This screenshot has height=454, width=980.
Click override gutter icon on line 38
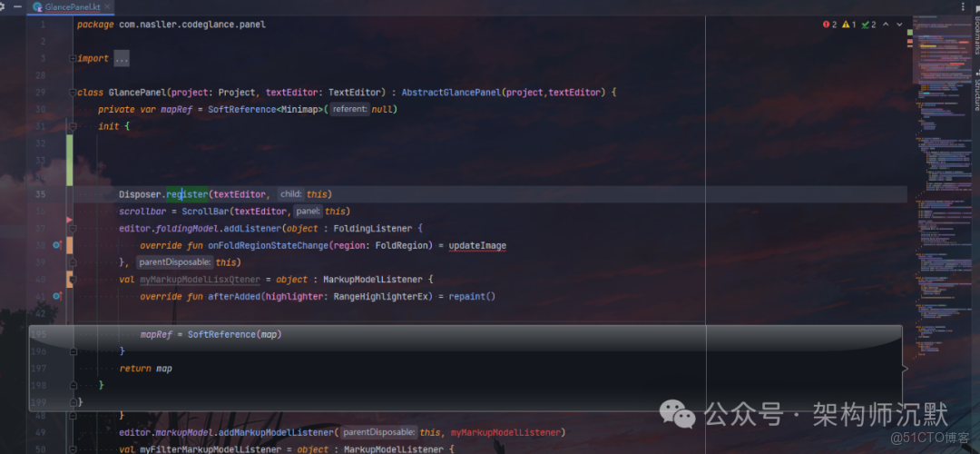coord(57,245)
